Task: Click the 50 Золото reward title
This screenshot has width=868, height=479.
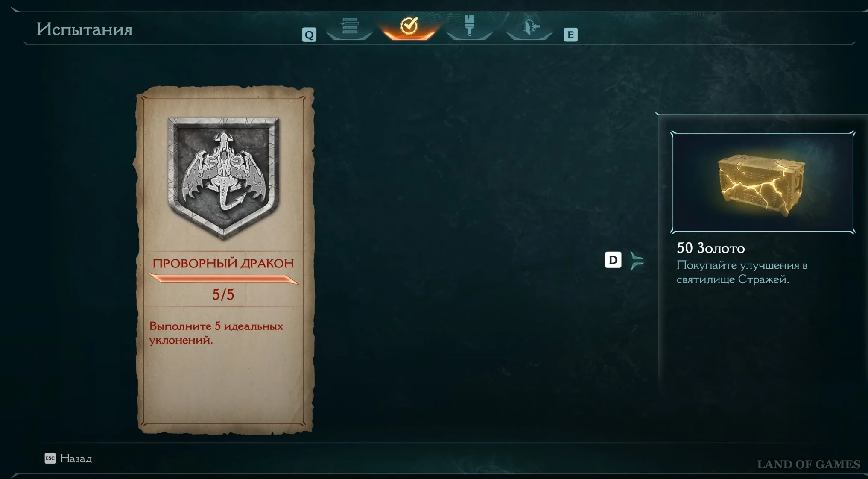Action: pyautogui.click(x=710, y=248)
